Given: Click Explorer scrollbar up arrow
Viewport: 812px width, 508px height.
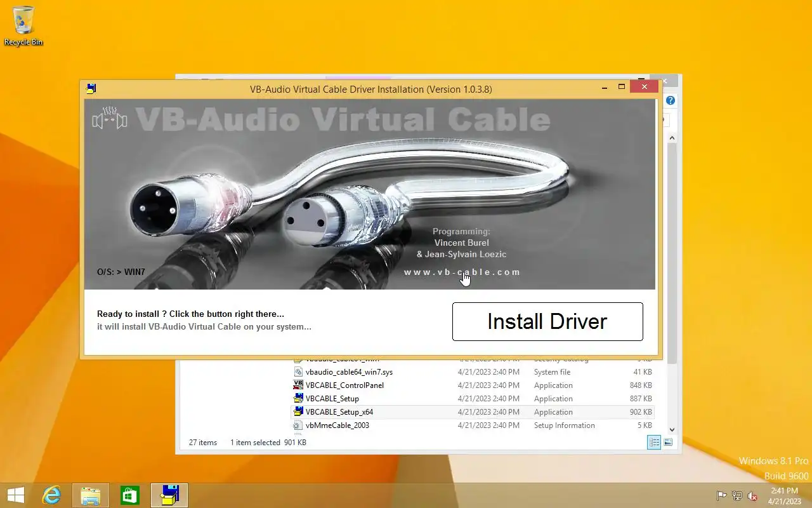Looking at the screenshot, I should tap(672, 137).
